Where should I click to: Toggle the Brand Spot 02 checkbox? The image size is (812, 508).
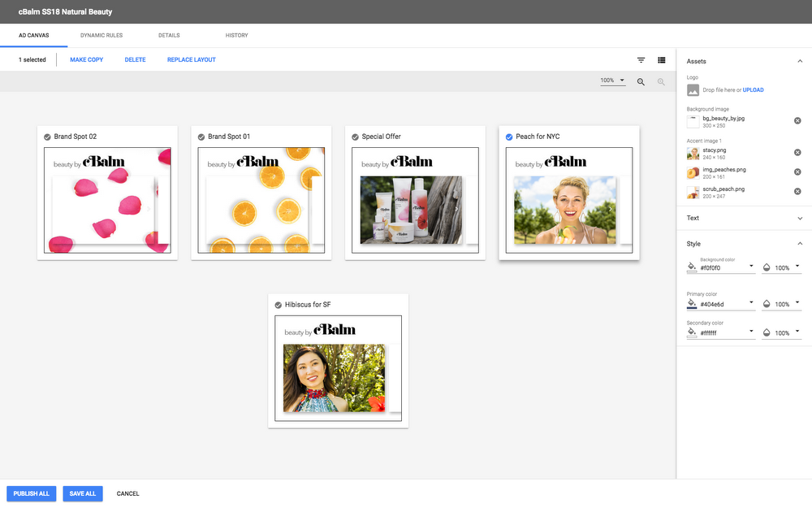(x=48, y=137)
